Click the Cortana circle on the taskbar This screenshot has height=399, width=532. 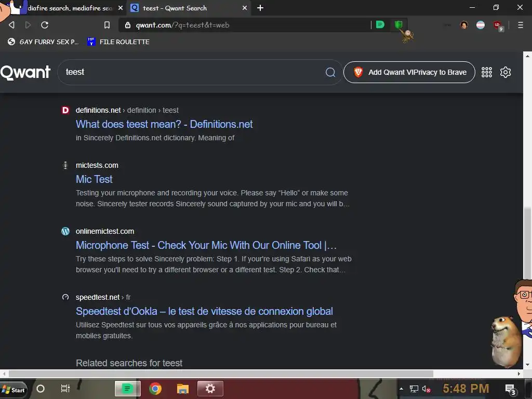[x=41, y=389]
